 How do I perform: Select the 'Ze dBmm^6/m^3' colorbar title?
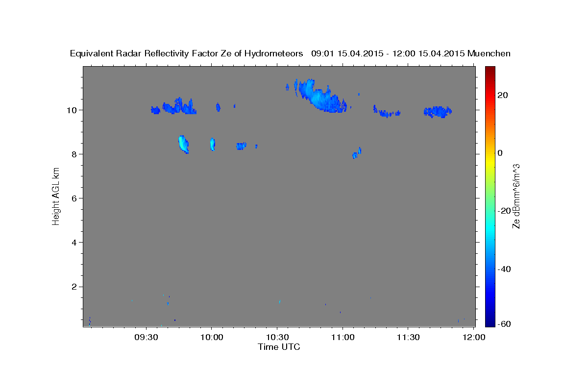tap(516, 196)
